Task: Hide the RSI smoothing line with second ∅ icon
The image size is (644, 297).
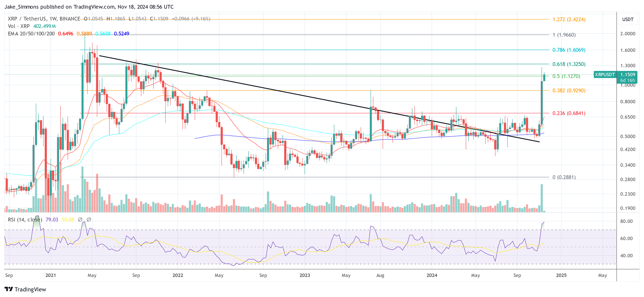Action: click(x=89, y=220)
